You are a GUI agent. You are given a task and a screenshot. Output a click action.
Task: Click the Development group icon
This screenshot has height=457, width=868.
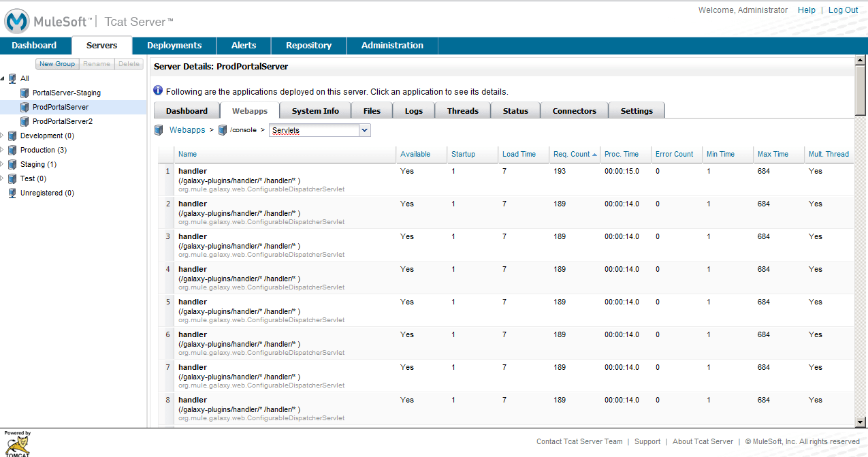(x=12, y=136)
